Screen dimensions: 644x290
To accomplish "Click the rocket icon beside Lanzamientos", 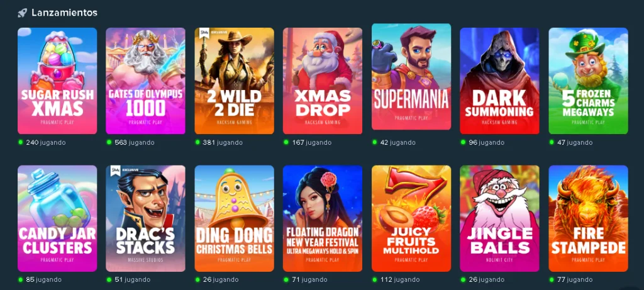I will (x=22, y=13).
